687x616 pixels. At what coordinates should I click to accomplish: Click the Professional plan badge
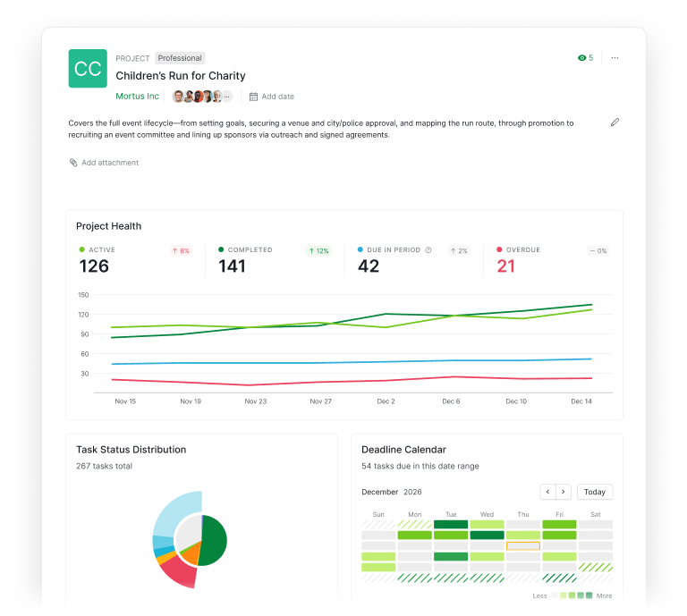[180, 58]
